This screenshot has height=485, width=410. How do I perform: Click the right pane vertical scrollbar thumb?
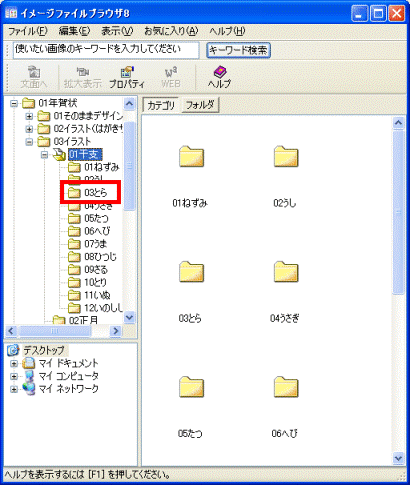(398, 212)
